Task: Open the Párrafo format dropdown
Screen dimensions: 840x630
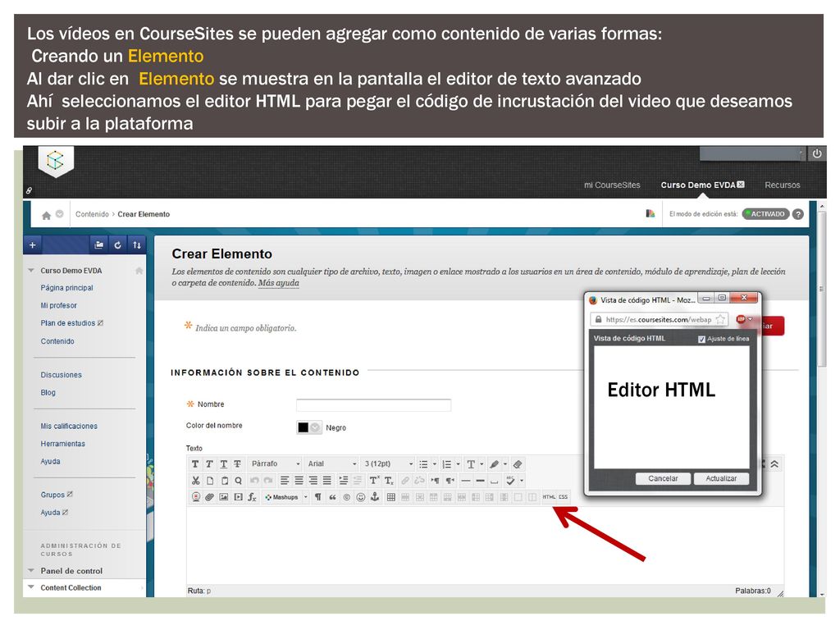Action: pos(276,464)
